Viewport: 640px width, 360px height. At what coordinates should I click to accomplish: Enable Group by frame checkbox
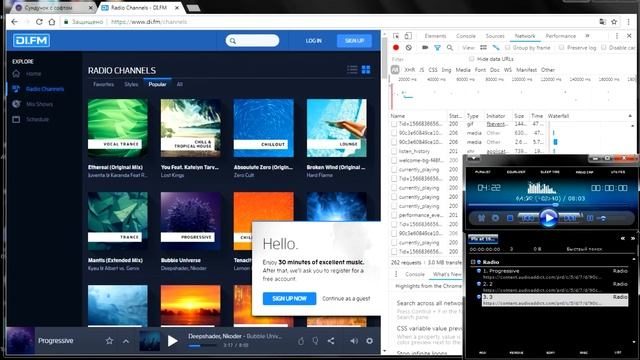(508, 48)
